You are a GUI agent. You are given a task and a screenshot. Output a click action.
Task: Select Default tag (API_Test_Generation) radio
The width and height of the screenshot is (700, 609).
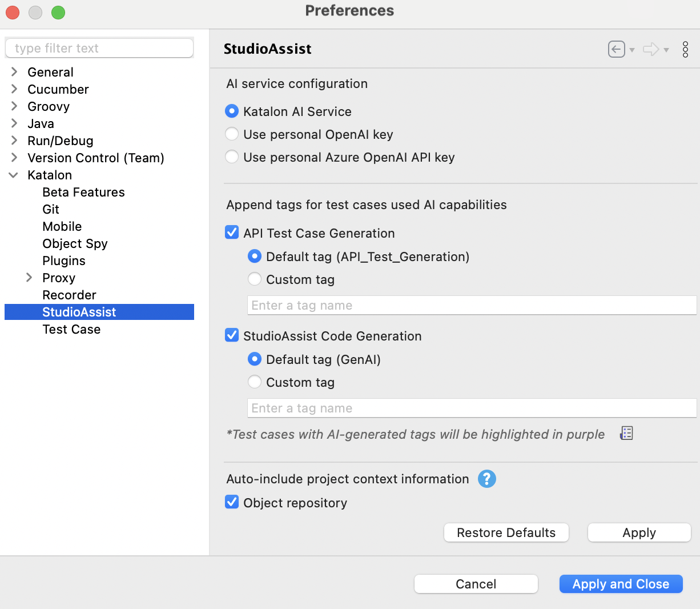coord(255,256)
